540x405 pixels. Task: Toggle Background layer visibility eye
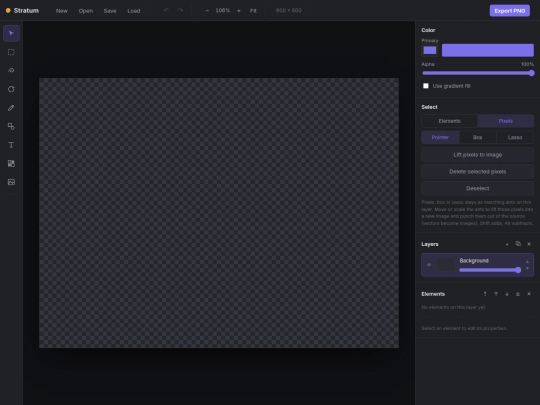tap(429, 265)
